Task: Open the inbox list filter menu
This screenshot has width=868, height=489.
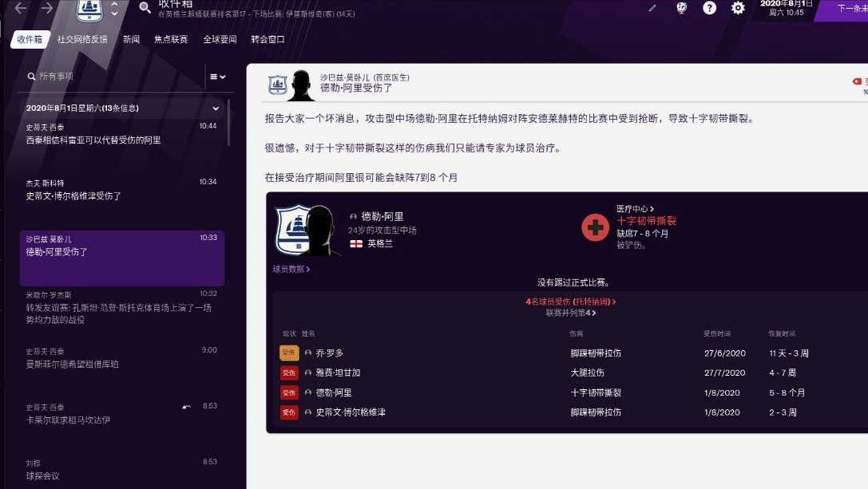Action: coord(217,77)
